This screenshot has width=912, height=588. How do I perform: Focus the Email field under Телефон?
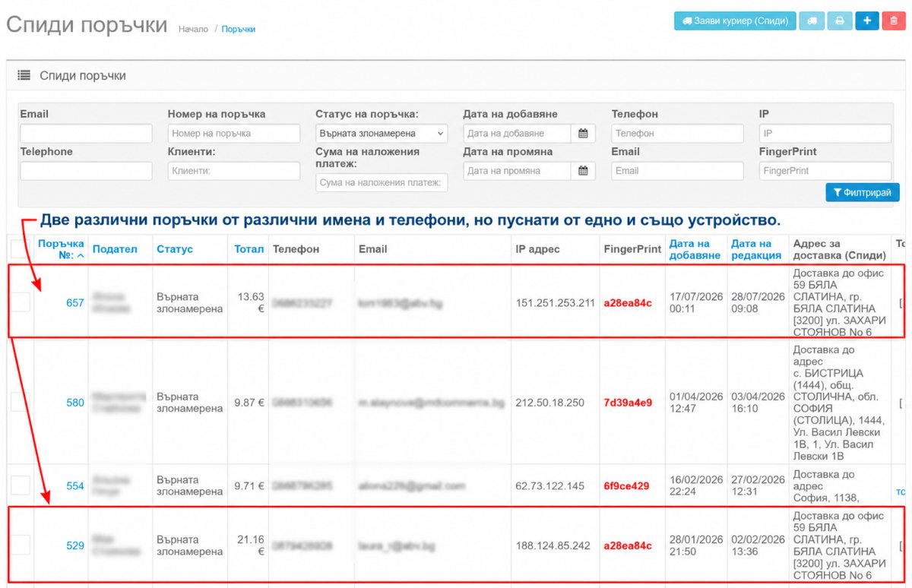point(677,171)
